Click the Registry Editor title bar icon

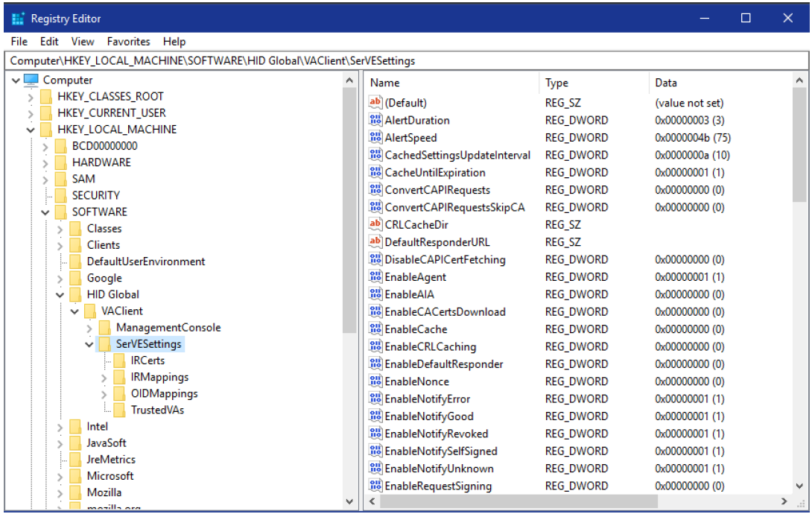coord(16,17)
